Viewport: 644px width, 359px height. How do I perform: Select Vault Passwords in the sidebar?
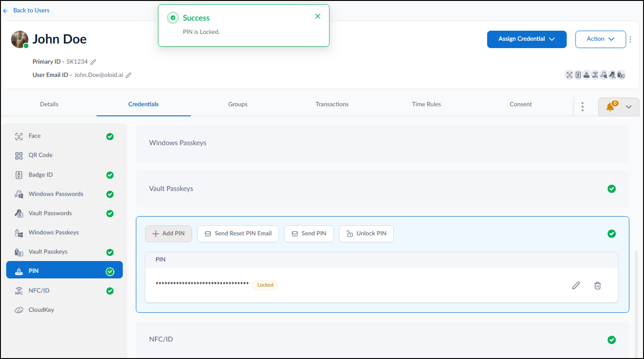click(x=64, y=213)
